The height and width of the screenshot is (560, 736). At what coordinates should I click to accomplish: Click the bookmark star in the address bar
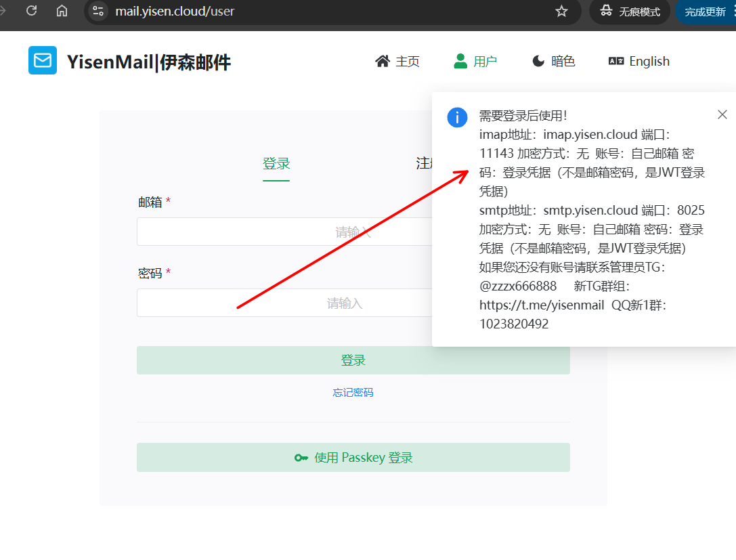pos(561,11)
